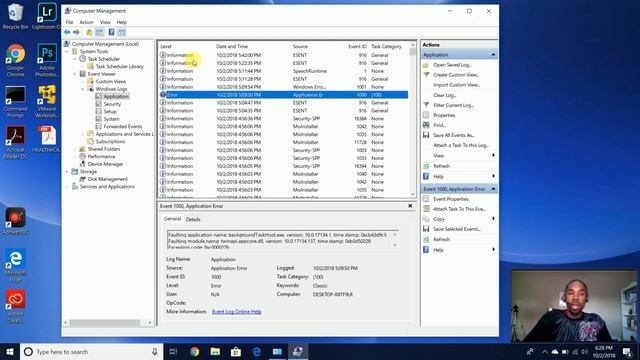Open the View menu
The width and height of the screenshot is (640, 360).
point(105,22)
